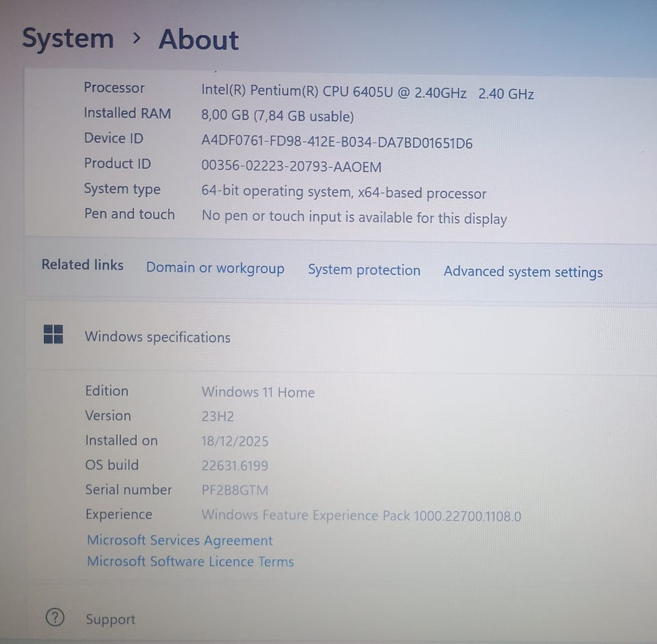
Task: Click the Processor label
Action: 114,88
